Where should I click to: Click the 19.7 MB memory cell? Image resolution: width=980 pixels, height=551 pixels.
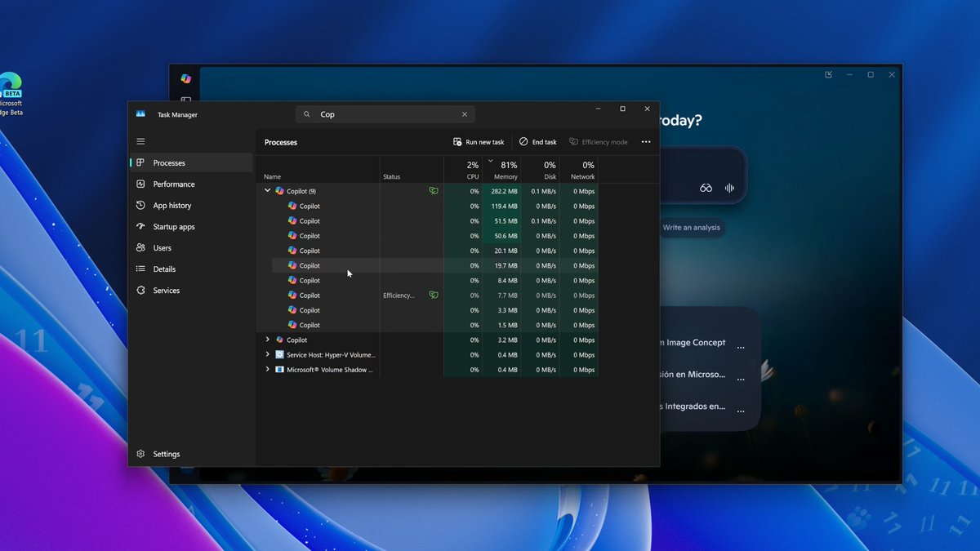click(501, 265)
